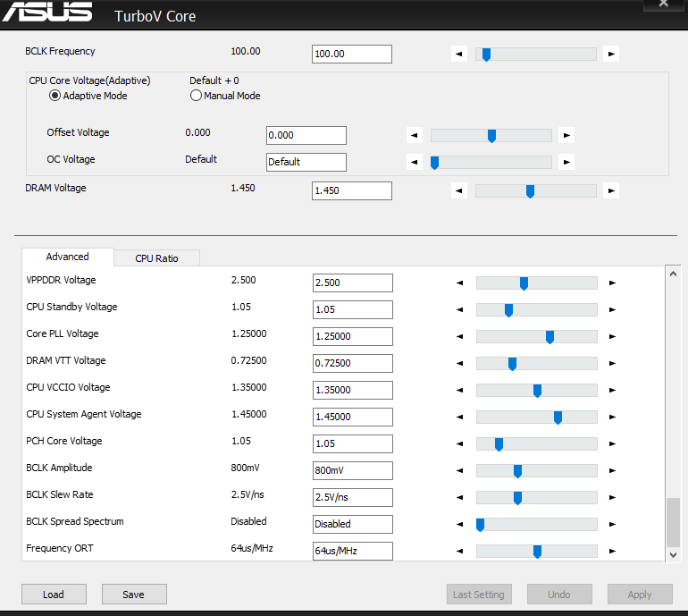This screenshot has height=616, width=688.
Task: Increase Frequency ORT with right arrow
Action: (x=613, y=551)
